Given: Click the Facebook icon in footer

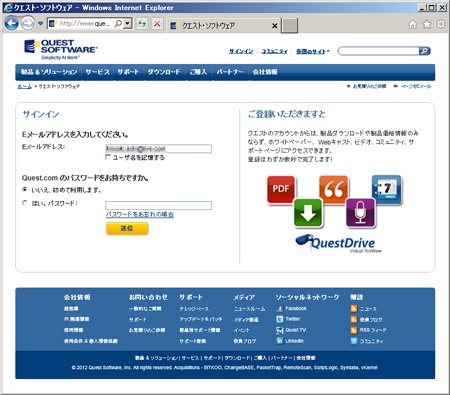Looking at the screenshot, I should coord(279,309).
